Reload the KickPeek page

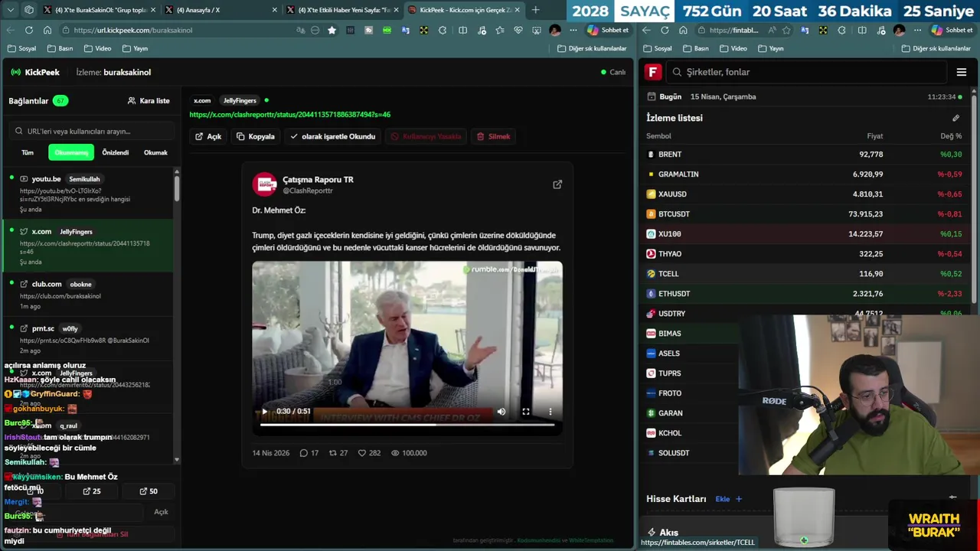point(29,30)
